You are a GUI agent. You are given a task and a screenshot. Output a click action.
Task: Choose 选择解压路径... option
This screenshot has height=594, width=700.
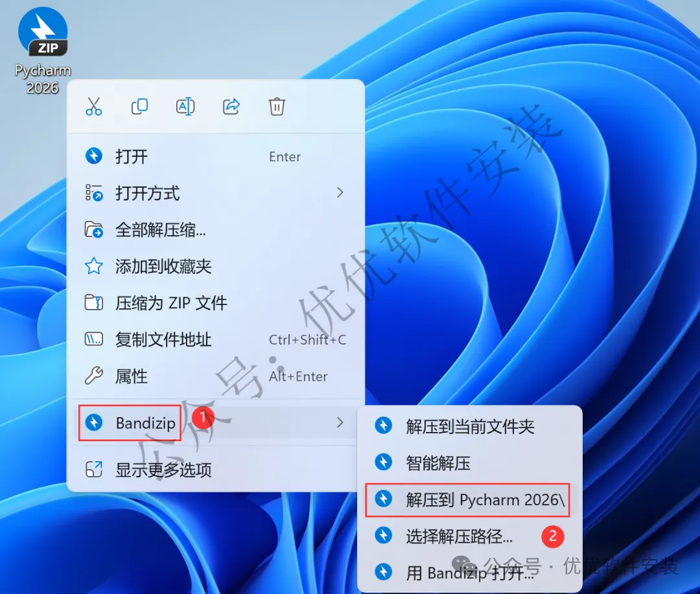tap(470, 536)
